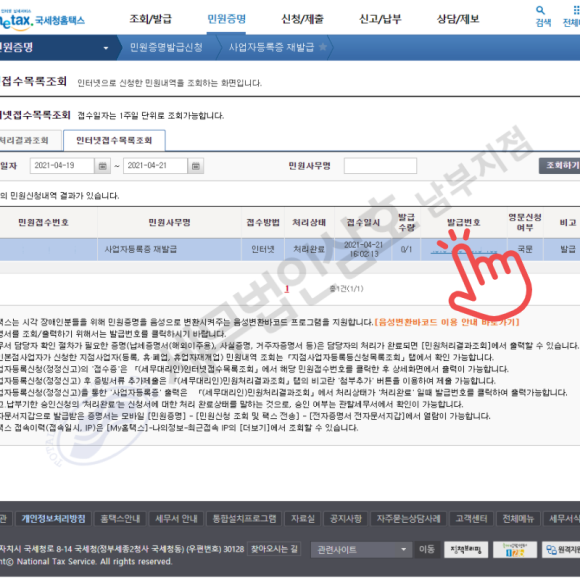580x580 pixels.
Task: Open the 상담/제보 menu
Action: tap(458, 19)
